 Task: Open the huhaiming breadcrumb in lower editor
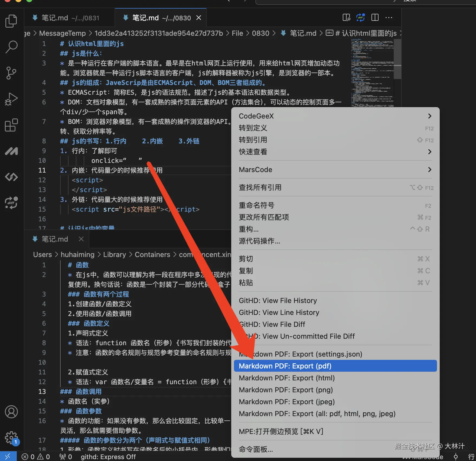click(77, 255)
